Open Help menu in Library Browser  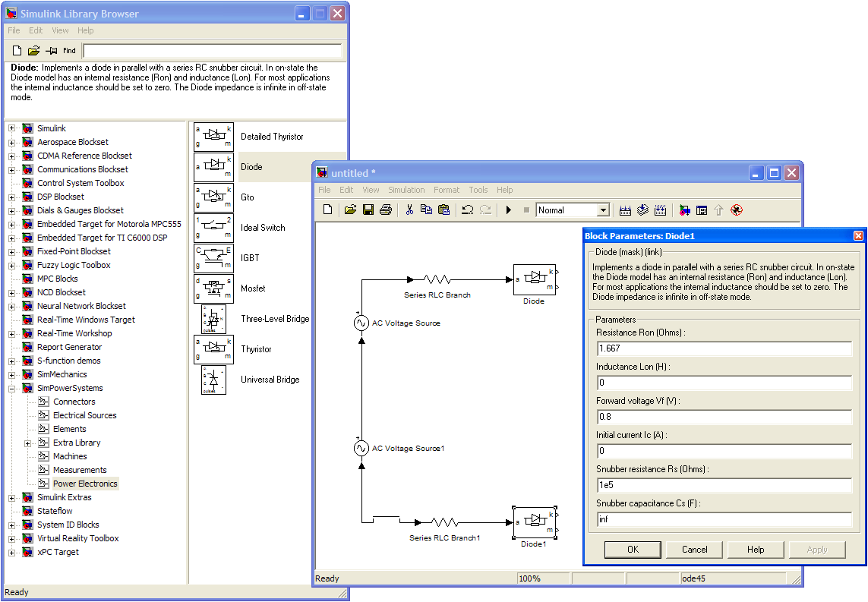coord(85,30)
